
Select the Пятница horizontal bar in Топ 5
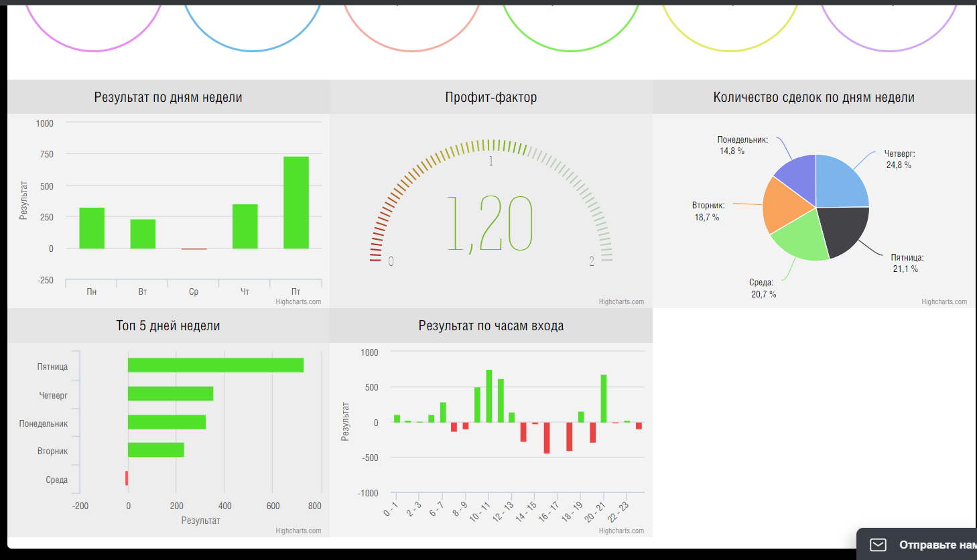tap(216, 365)
